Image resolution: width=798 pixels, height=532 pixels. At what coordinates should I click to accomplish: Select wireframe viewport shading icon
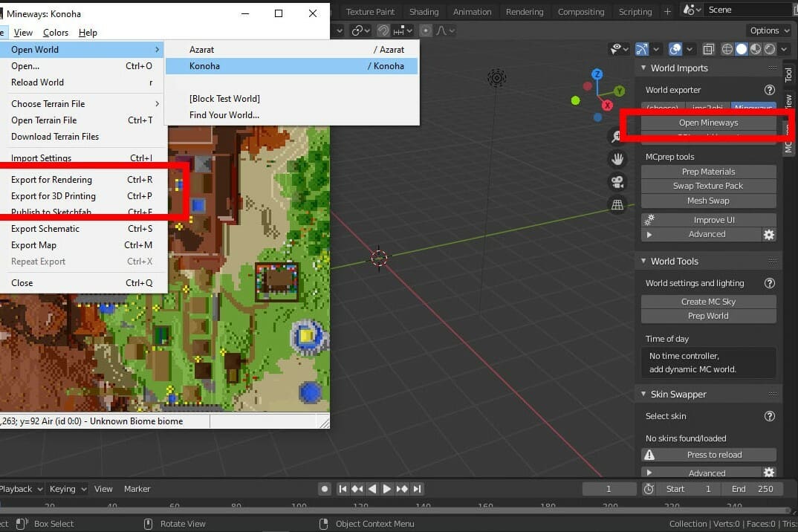(727, 49)
